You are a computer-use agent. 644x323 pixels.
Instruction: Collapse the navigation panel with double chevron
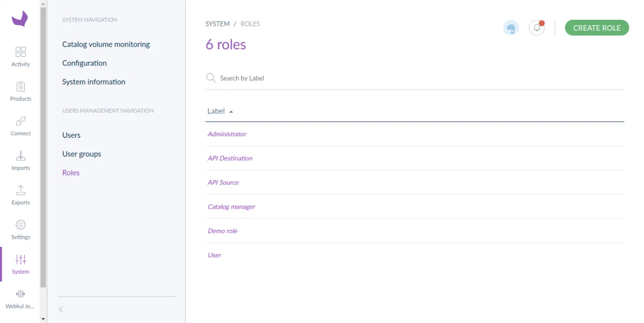point(61,309)
